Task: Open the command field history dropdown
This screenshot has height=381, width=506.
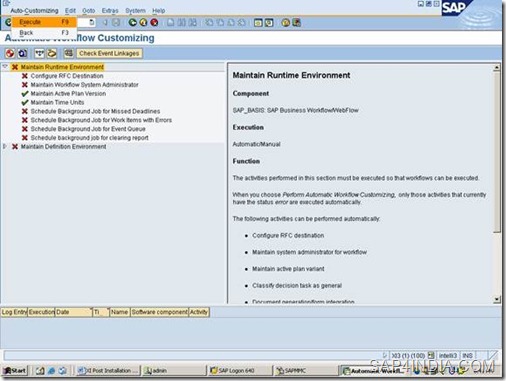Action: pyautogui.click(x=92, y=22)
